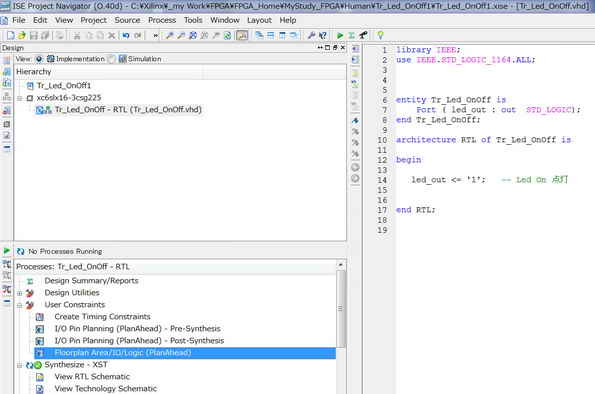Select I/O Pin Planning Pre-Synthesis process
The height and width of the screenshot is (394, 595).
tap(137, 329)
